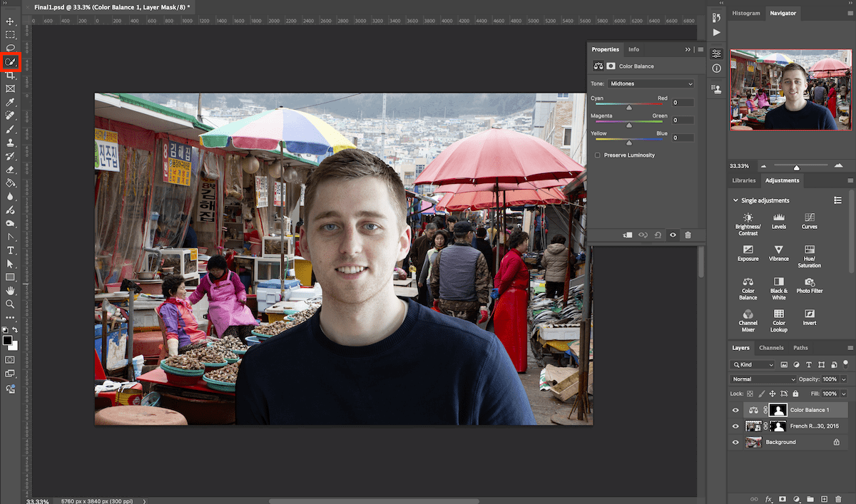Select the Eraser tool
Image resolution: width=856 pixels, height=504 pixels.
10,170
